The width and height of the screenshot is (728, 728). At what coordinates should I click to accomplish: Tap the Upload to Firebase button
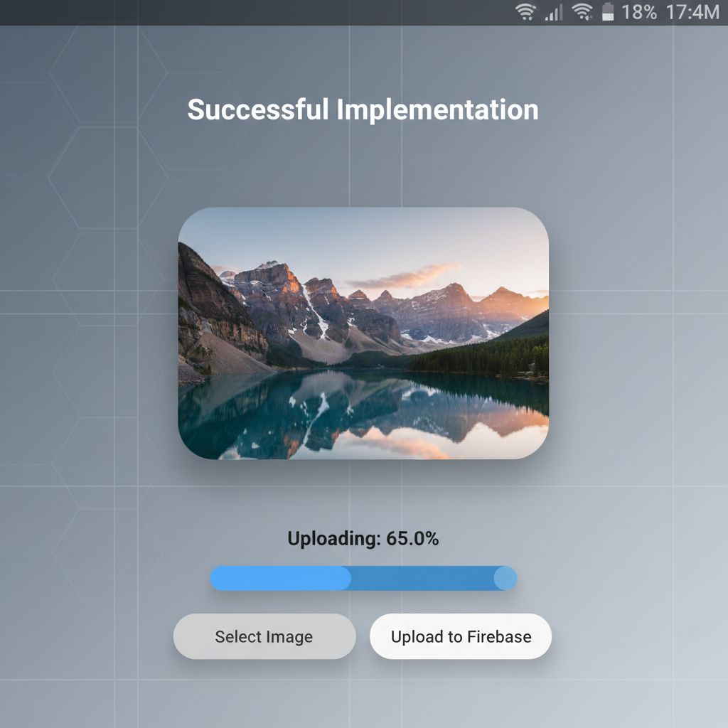[x=461, y=636]
